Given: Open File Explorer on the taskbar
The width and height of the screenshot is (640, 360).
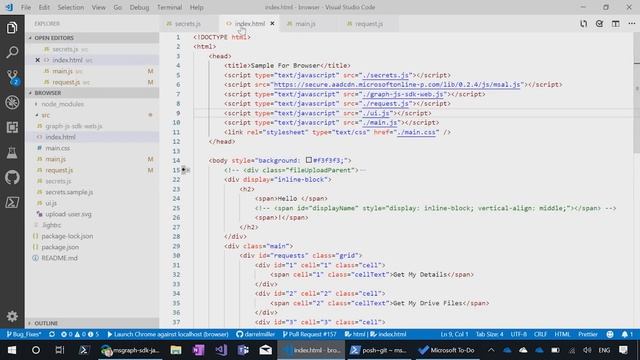Looking at the screenshot, I should point(176,350).
